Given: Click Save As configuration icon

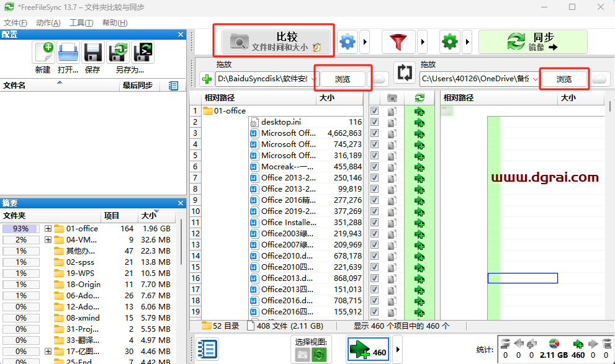Looking at the screenshot, I should (x=118, y=52).
